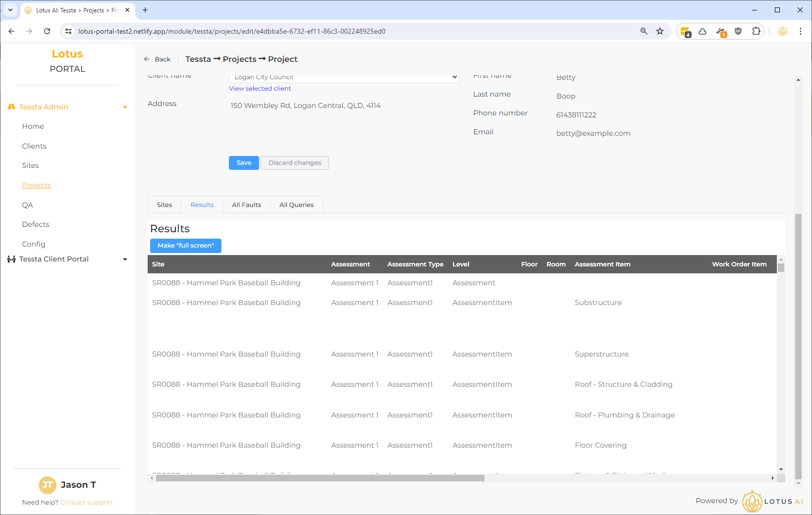Open Defects in the sidebar
The height and width of the screenshot is (515, 812).
36,224
